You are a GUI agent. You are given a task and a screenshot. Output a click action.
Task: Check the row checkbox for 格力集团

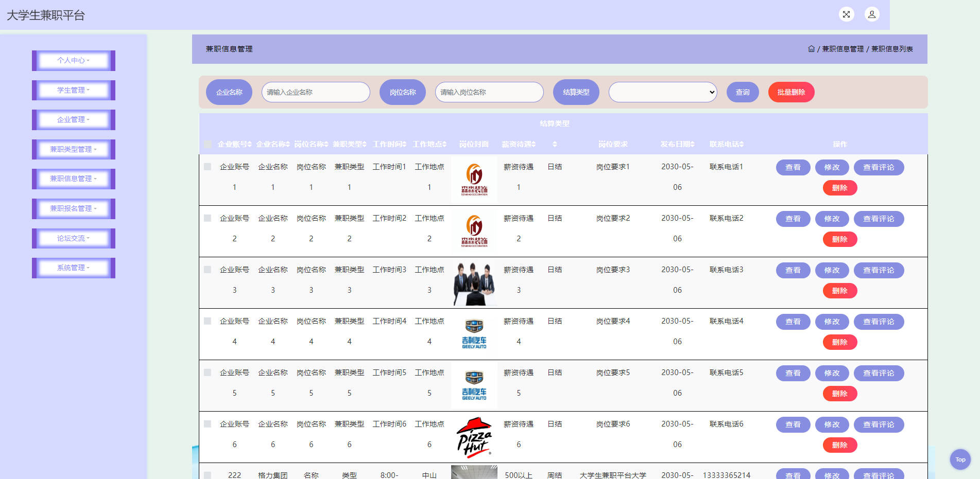click(208, 475)
